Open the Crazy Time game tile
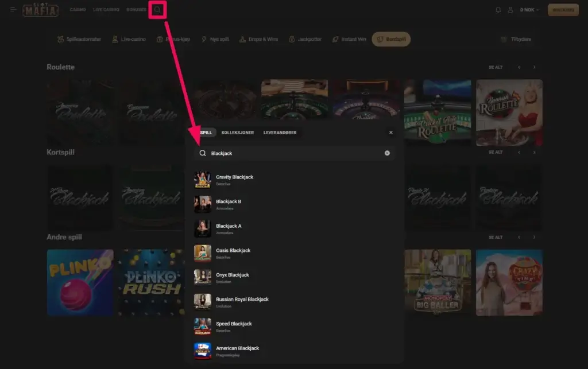Image resolution: width=588 pixels, height=369 pixels. (x=509, y=282)
